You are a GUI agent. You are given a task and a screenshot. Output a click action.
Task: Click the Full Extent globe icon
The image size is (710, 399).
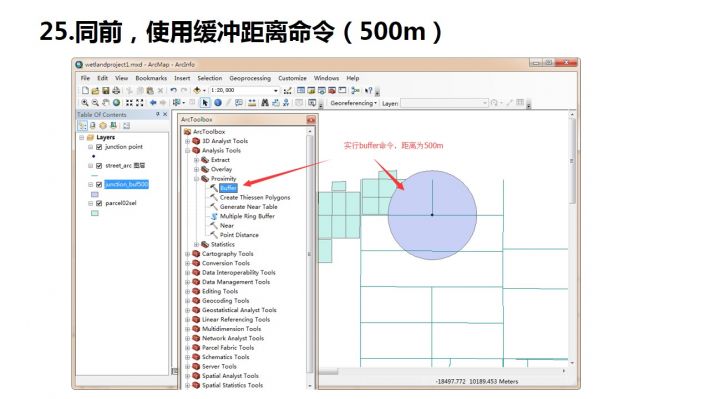pyautogui.click(x=116, y=103)
